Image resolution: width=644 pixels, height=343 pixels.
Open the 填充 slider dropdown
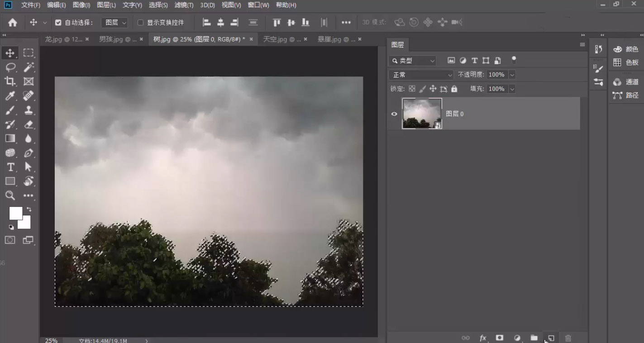(512, 89)
